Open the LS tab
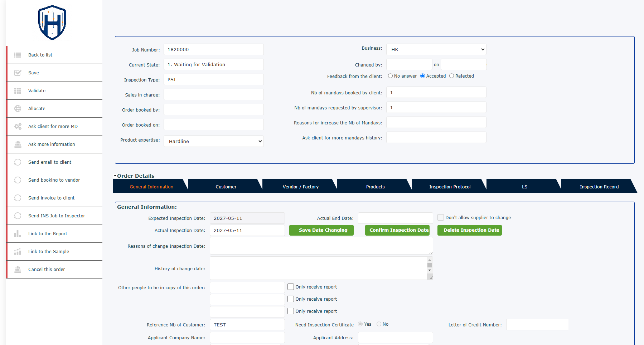Viewport: 644px width, 345px height. pos(525,187)
